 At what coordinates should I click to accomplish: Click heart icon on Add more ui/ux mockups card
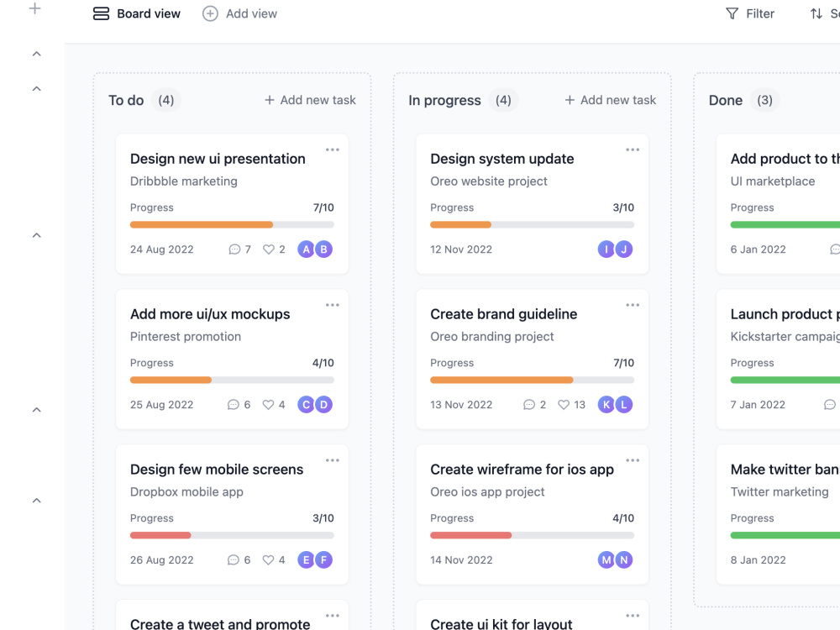tap(268, 405)
